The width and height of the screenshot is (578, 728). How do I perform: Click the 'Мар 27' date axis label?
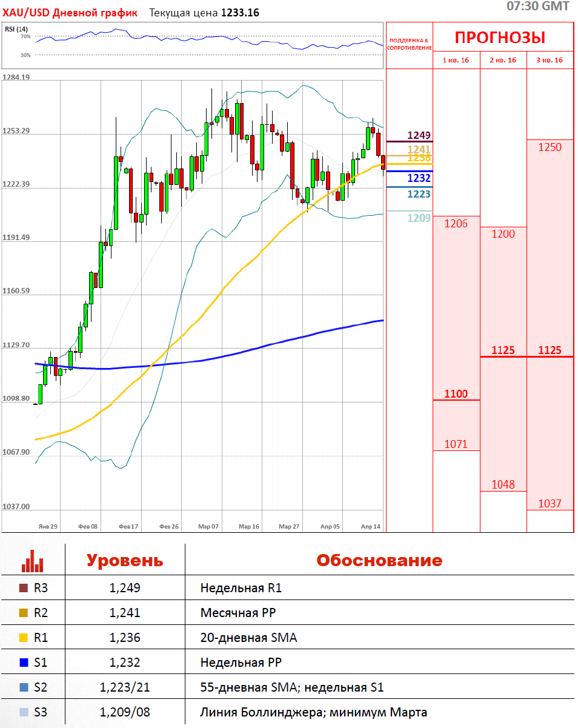(x=289, y=527)
